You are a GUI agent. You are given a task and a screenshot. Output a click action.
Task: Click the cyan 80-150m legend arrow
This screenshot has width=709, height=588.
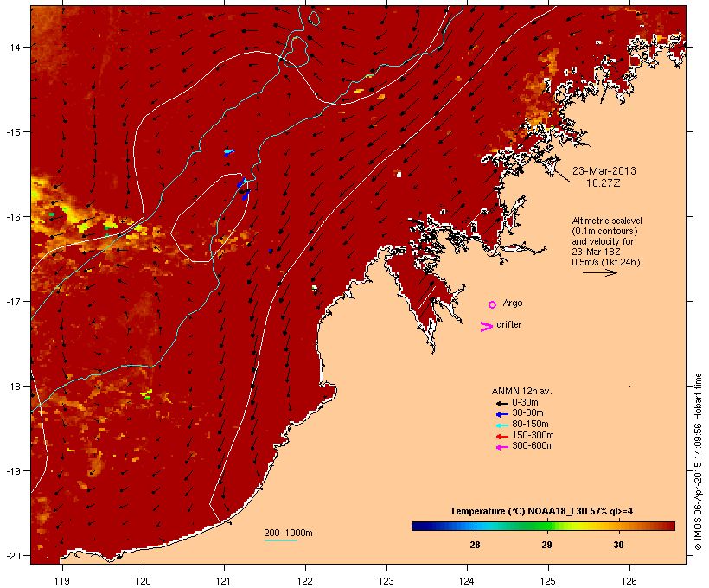502,425
